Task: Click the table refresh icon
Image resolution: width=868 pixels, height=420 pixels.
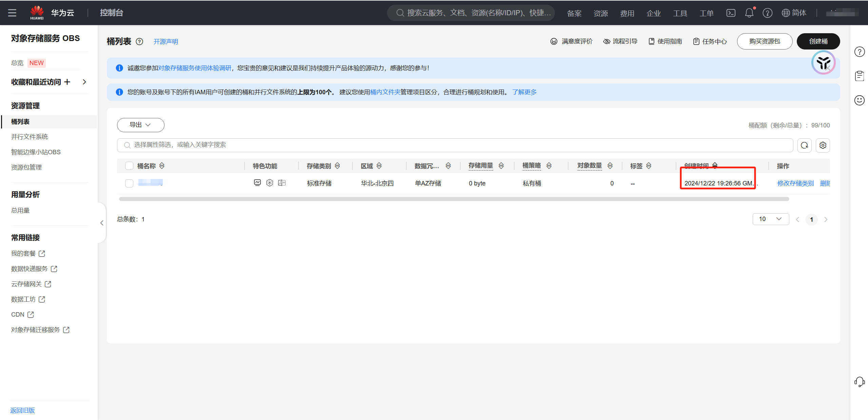Action: point(804,145)
